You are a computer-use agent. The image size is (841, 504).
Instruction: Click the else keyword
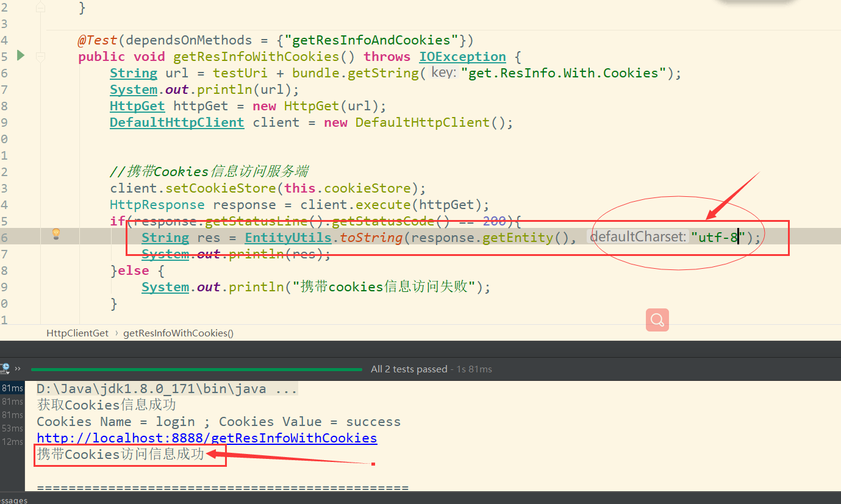point(134,271)
